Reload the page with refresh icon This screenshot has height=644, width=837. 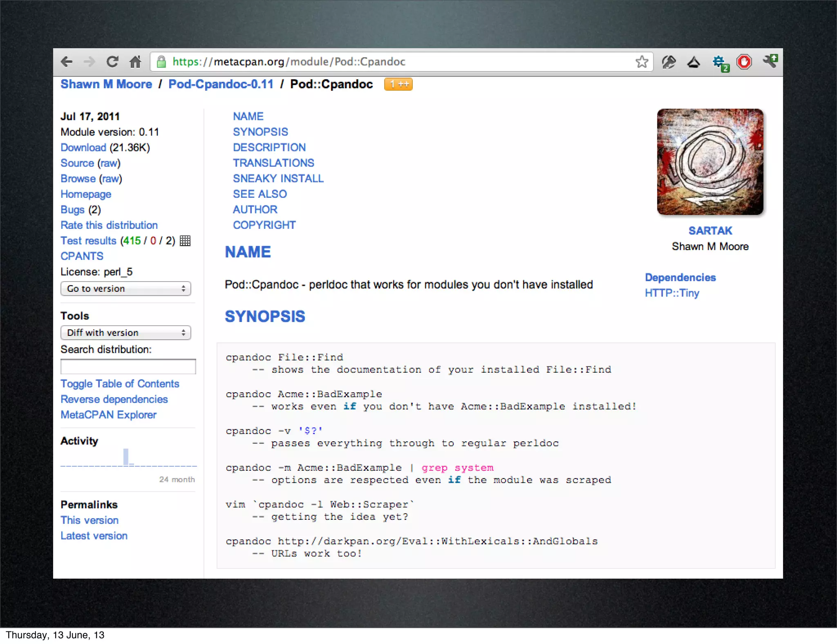pyautogui.click(x=112, y=62)
